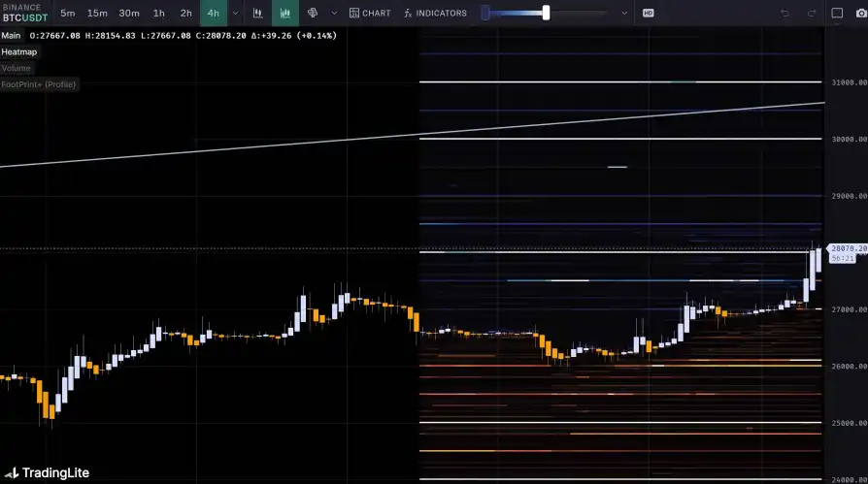The image size is (868, 484).
Task: Click the highlighted bar chart style icon
Action: click(284, 13)
